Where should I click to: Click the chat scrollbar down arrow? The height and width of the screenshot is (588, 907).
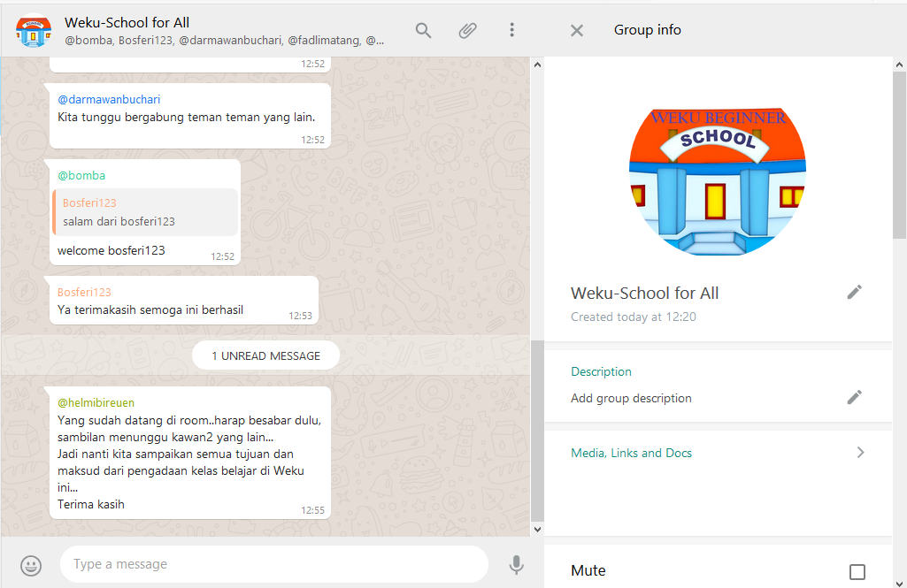[537, 529]
